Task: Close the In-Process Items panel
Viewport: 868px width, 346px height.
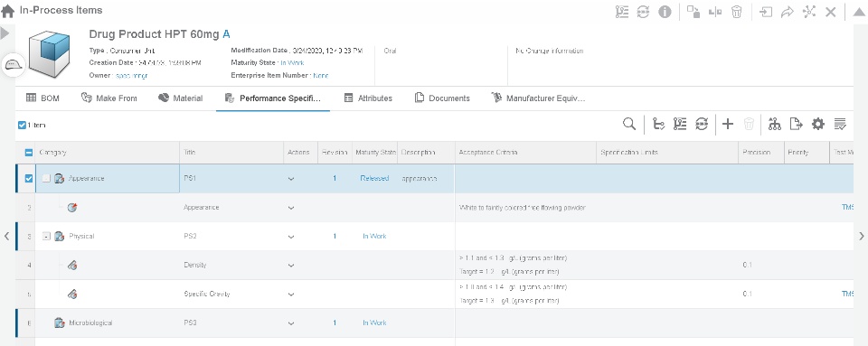Action: (830, 12)
